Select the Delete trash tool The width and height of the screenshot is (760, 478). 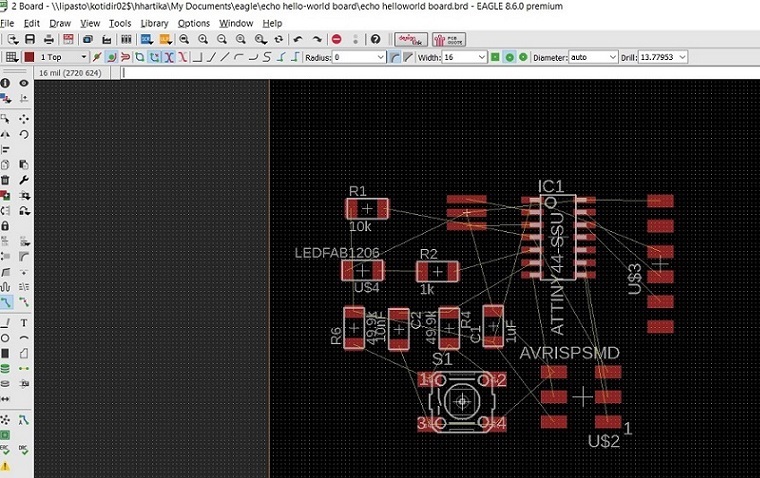[5, 180]
